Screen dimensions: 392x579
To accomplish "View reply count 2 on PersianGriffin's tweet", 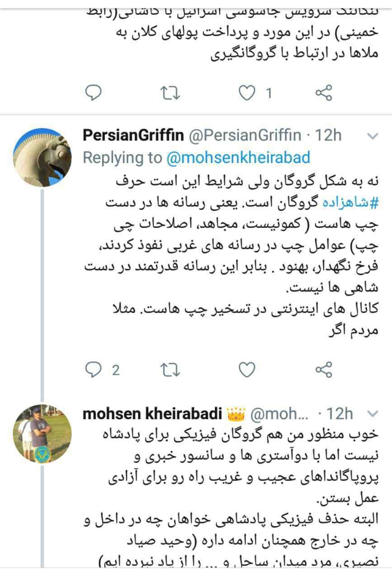I will pyautogui.click(x=116, y=370).
